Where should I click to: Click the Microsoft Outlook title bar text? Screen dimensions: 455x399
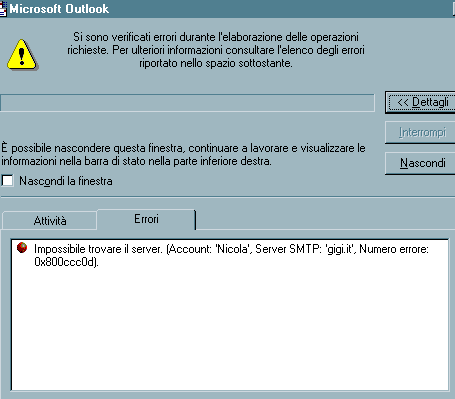click(x=59, y=9)
